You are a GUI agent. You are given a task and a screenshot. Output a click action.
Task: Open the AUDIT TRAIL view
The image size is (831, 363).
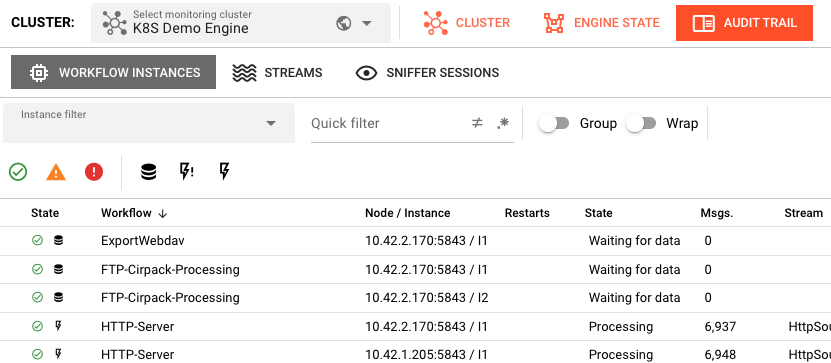click(x=744, y=23)
